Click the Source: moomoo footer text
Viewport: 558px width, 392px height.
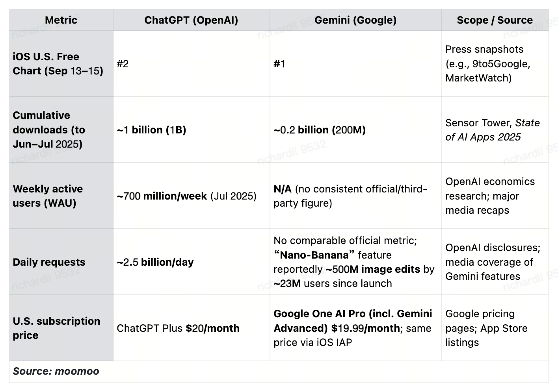click(56, 371)
